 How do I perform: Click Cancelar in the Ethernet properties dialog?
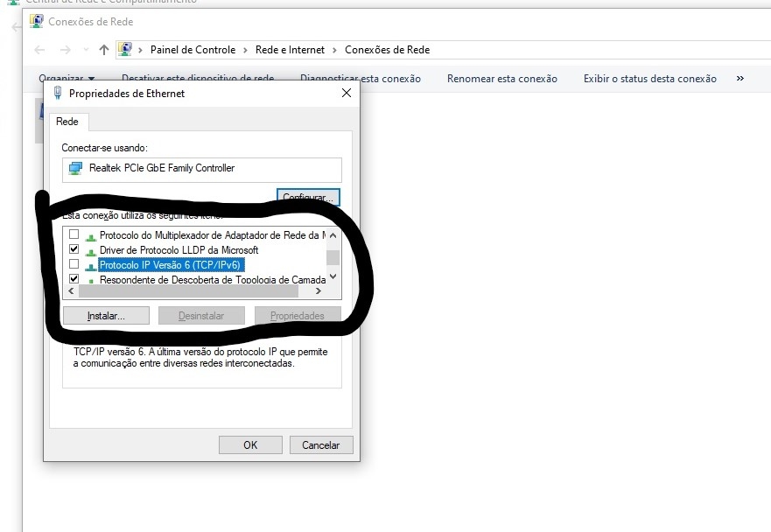coord(320,445)
